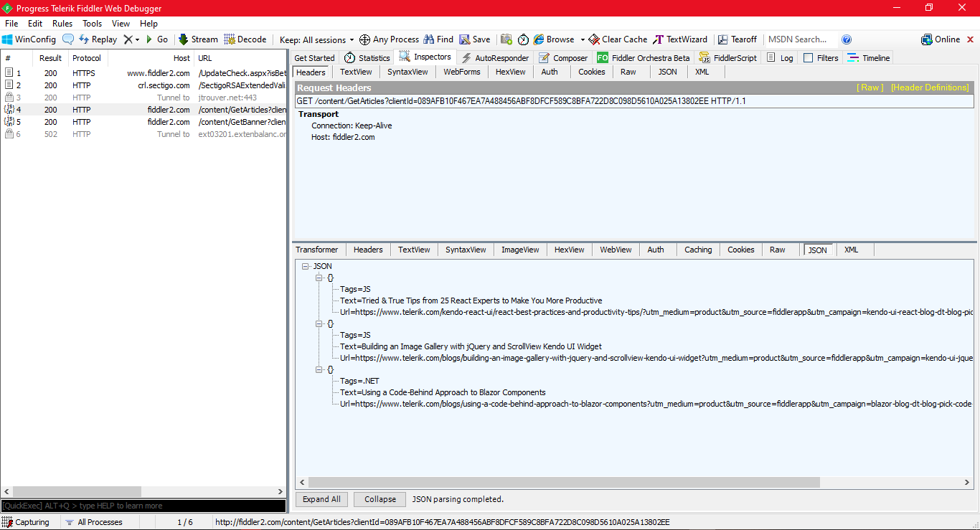Open the Browse dropdown arrow
The image size is (980, 530).
pos(583,39)
